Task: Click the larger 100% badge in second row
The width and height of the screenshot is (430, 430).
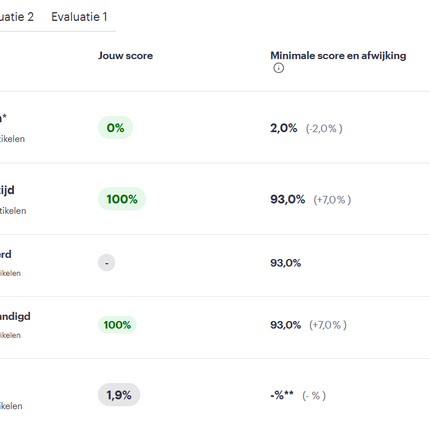Action: 122,199
